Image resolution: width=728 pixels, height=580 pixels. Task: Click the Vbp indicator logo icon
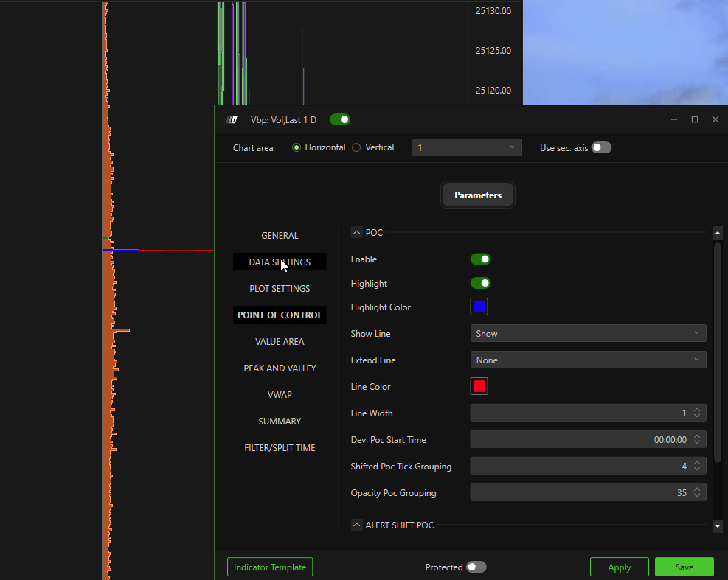[232, 119]
